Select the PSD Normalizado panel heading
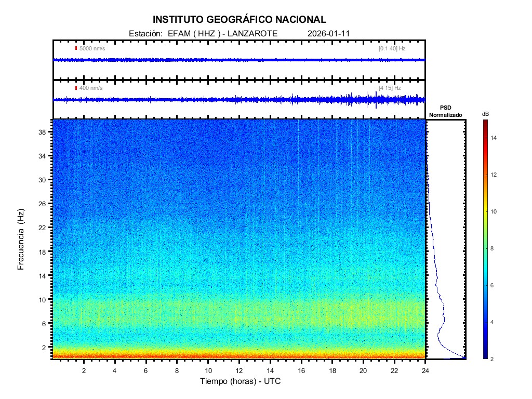532x399 pixels. point(445,111)
